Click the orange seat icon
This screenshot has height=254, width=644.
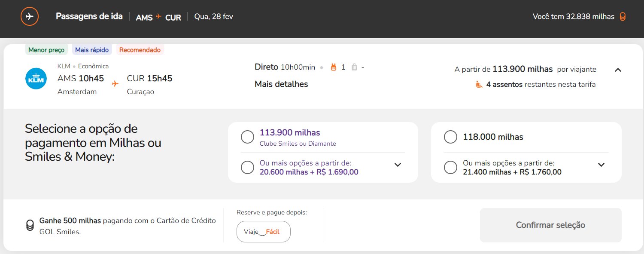(479, 84)
